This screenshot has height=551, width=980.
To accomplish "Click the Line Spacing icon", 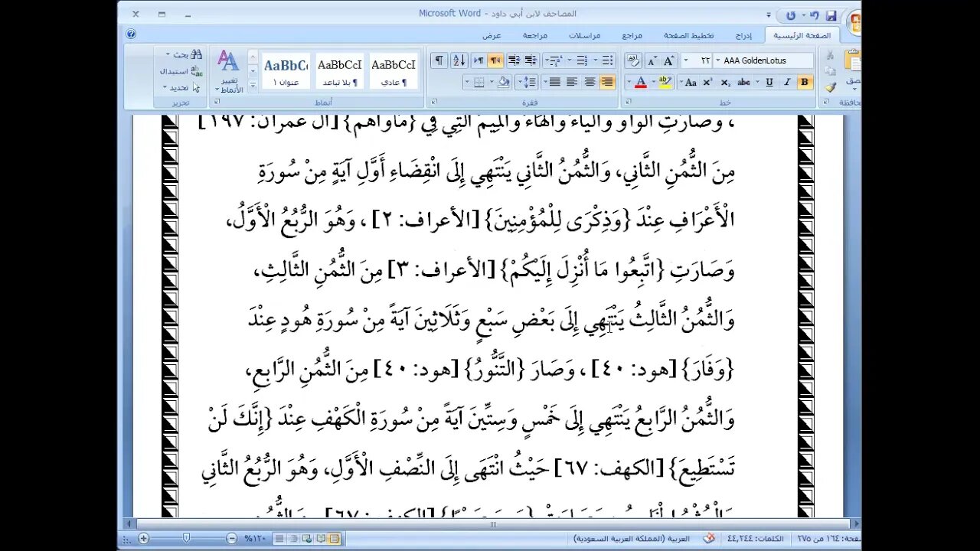I will click(x=530, y=82).
